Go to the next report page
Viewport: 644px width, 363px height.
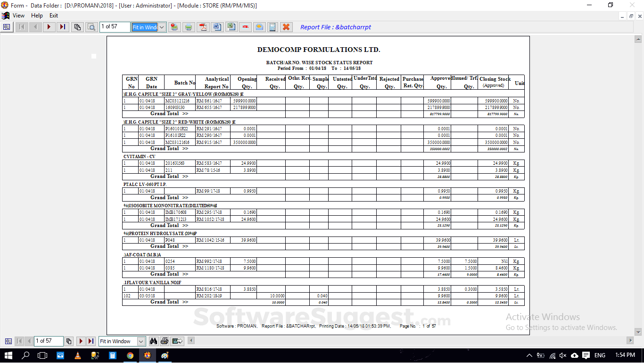coord(49,27)
